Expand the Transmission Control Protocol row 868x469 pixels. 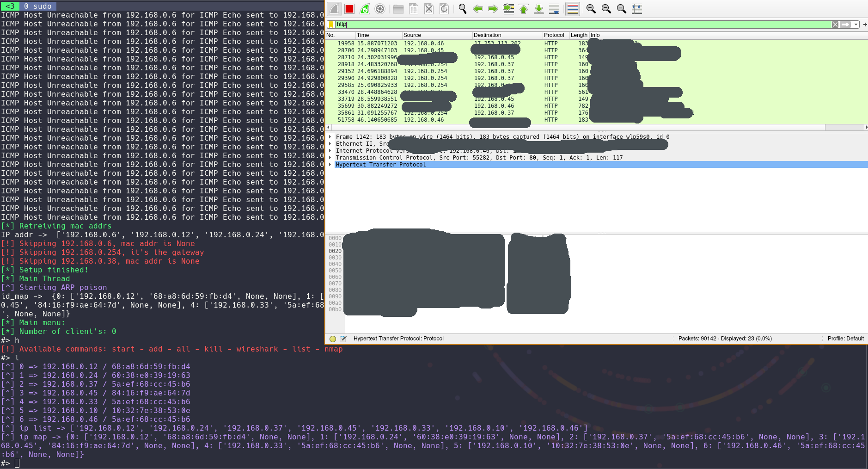[x=330, y=158]
